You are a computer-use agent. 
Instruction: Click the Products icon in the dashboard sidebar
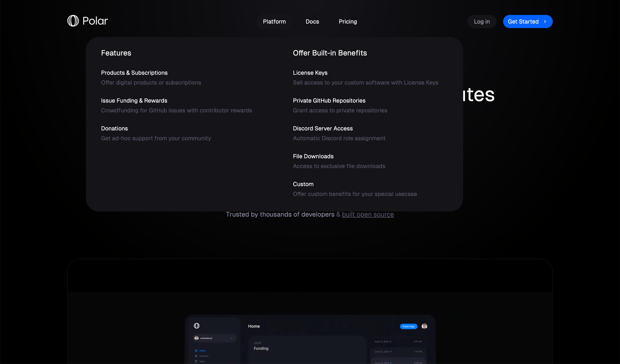pyautogui.click(x=196, y=356)
